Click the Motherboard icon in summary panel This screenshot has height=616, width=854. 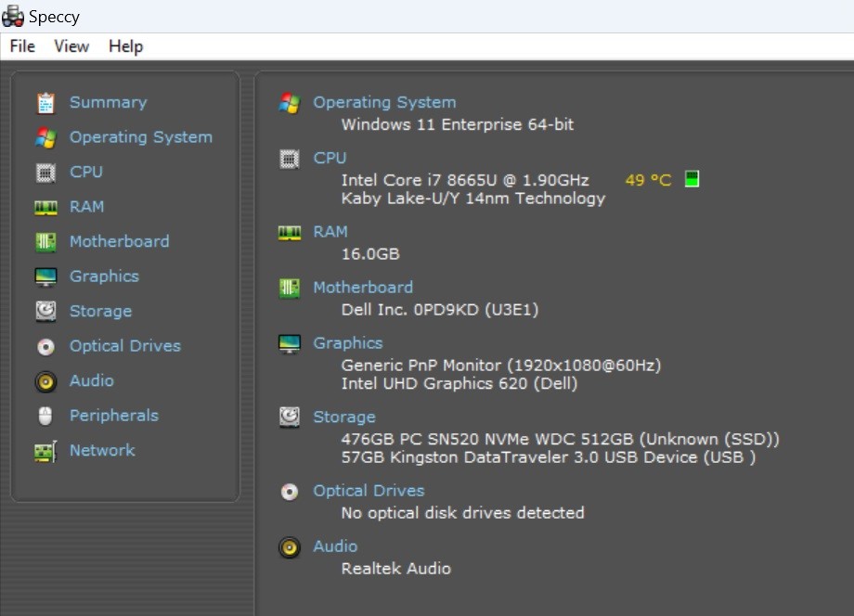click(290, 288)
